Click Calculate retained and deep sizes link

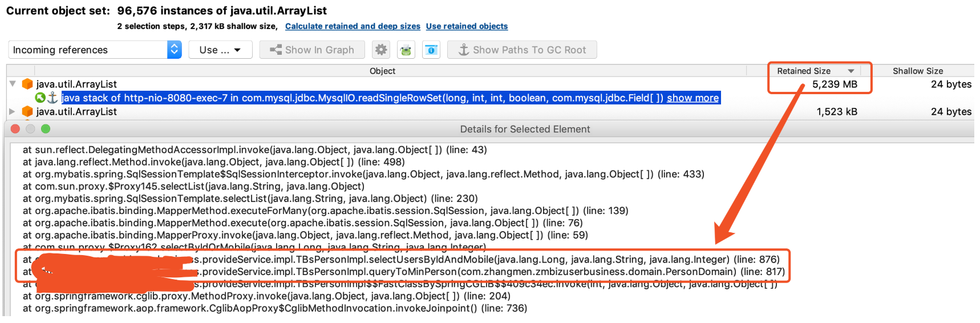click(x=353, y=26)
